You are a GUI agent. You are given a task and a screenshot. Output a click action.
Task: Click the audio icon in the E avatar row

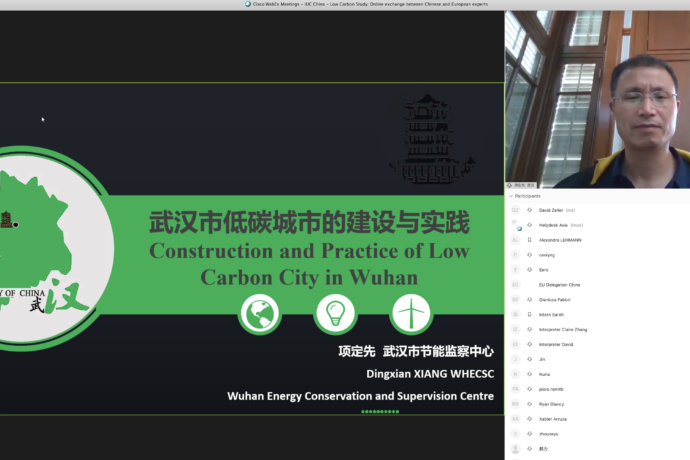[529, 269]
